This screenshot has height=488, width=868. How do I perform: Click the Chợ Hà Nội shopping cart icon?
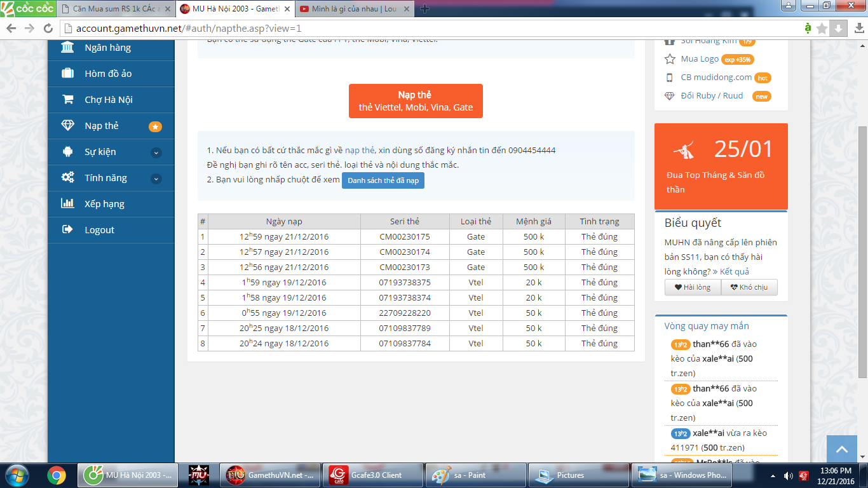click(67, 100)
